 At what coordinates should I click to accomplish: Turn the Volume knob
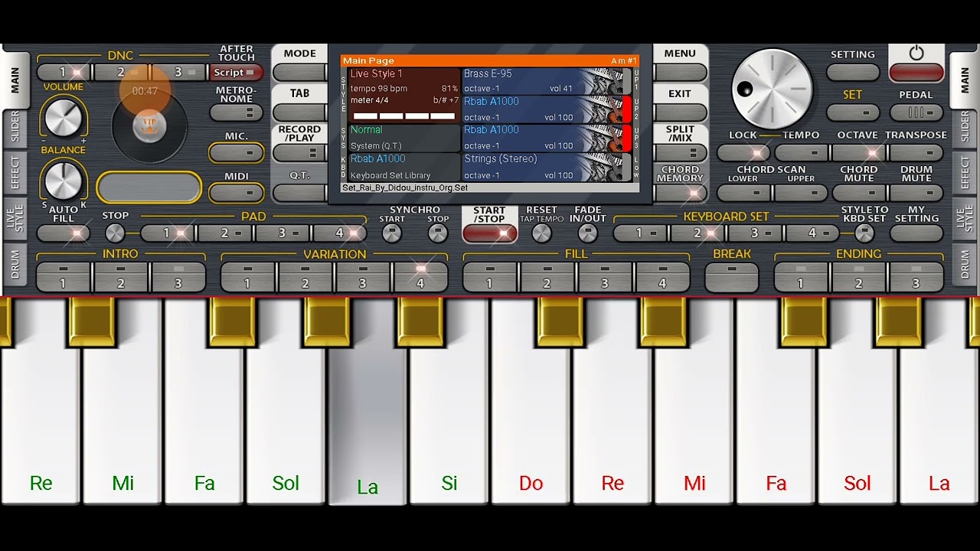pyautogui.click(x=63, y=118)
